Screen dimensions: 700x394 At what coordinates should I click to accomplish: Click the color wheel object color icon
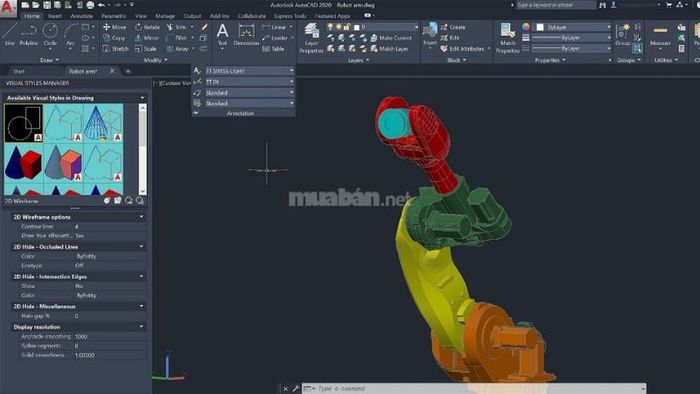(x=526, y=27)
